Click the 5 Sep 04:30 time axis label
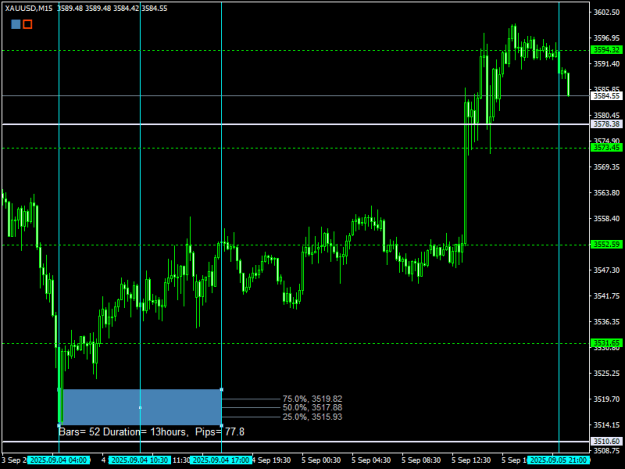This screenshot has height=469, width=625. (371, 460)
